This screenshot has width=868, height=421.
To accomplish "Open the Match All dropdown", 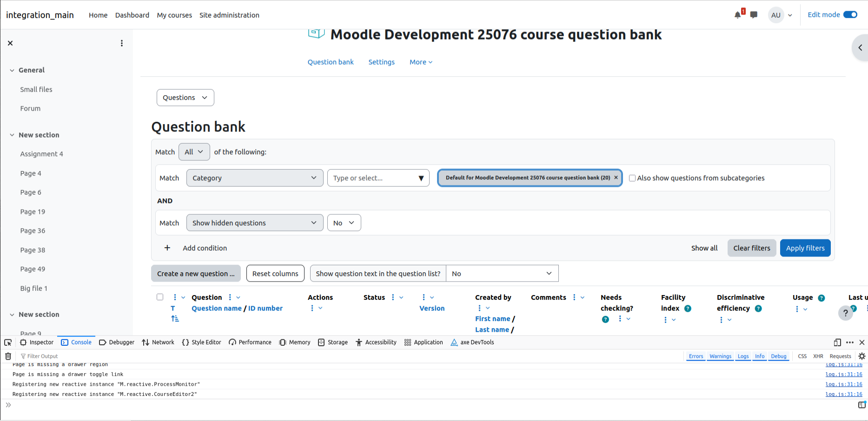I will pos(194,152).
